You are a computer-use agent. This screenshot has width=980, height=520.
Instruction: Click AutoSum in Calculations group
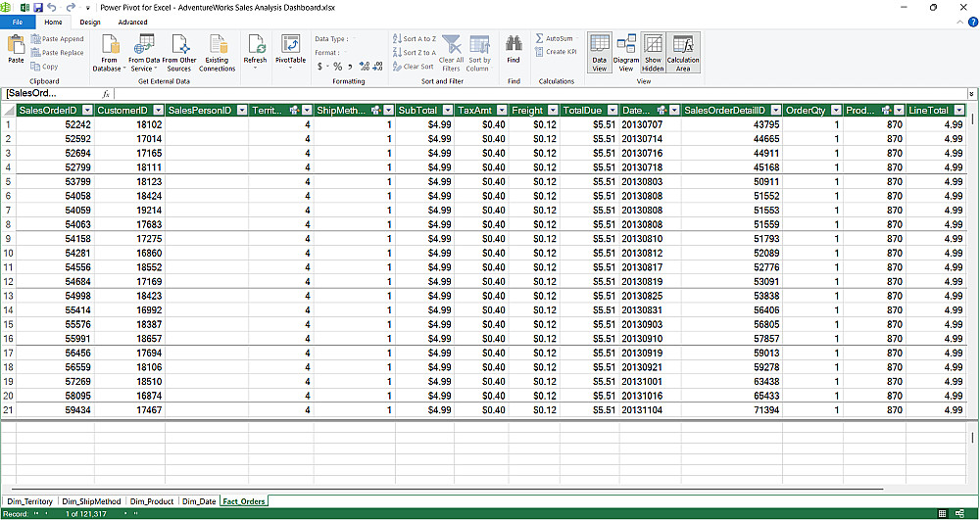coord(555,39)
